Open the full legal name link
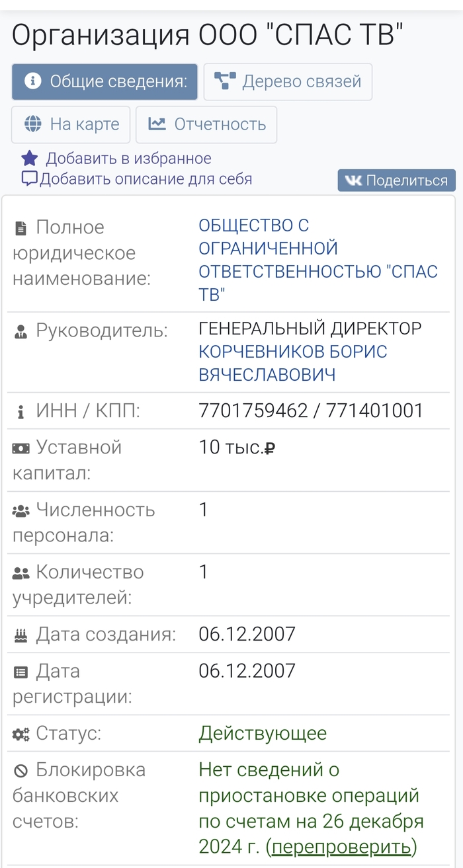Image resolution: width=463 pixels, height=868 pixels. [318, 260]
